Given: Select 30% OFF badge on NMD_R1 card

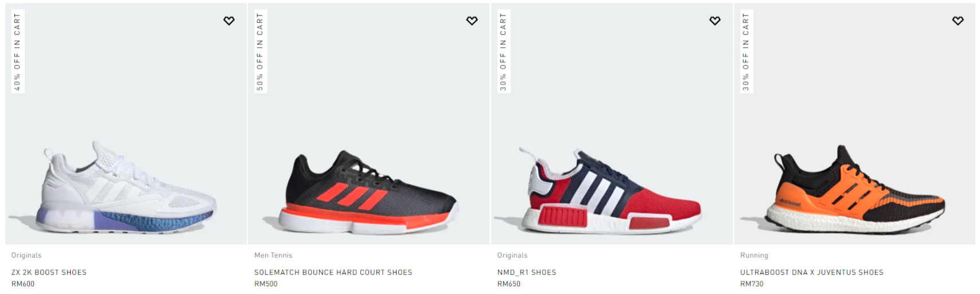Looking at the screenshot, I should pos(503,52).
